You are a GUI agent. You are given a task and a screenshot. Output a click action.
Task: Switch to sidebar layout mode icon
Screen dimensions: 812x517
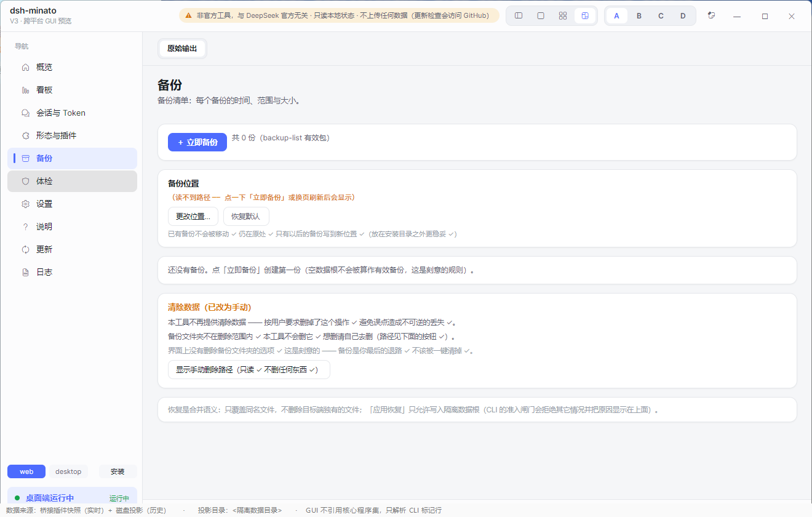point(519,16)
